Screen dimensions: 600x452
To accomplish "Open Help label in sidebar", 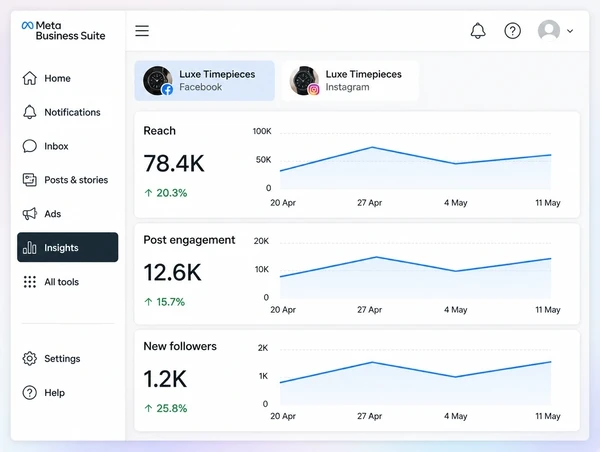I will [54, 393].
